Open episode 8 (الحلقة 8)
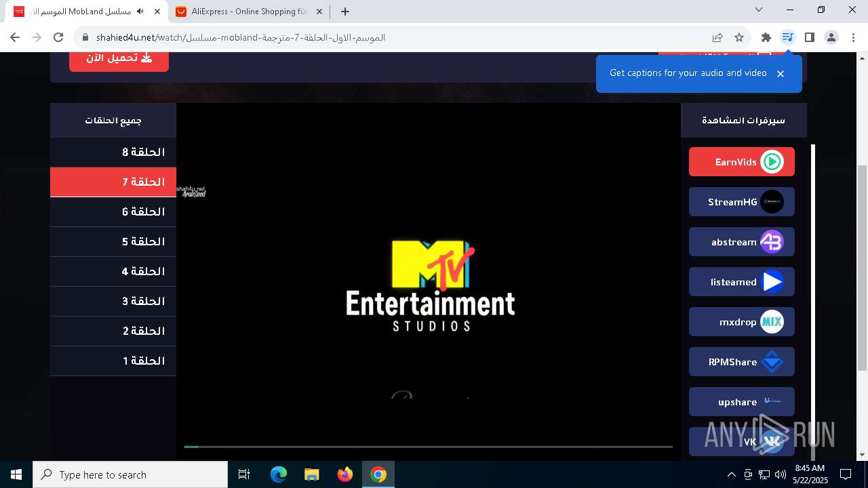 point(113,152)
